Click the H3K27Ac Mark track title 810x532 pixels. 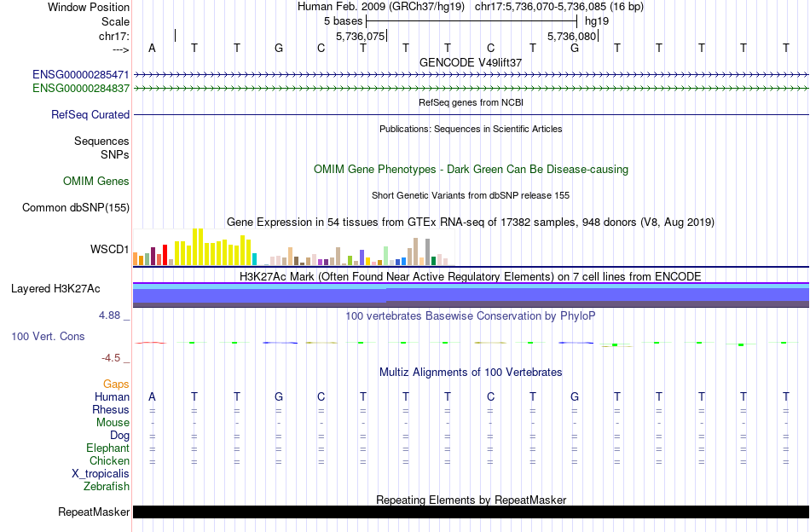471,276
